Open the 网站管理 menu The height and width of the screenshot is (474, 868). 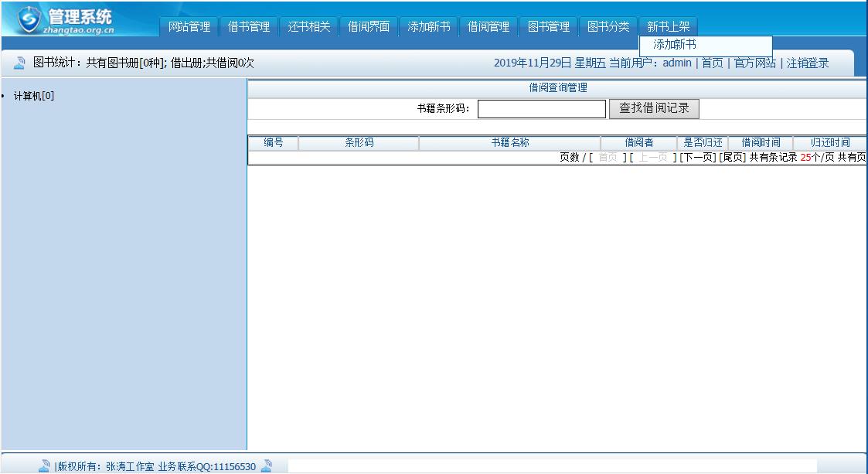pos(188,26)
